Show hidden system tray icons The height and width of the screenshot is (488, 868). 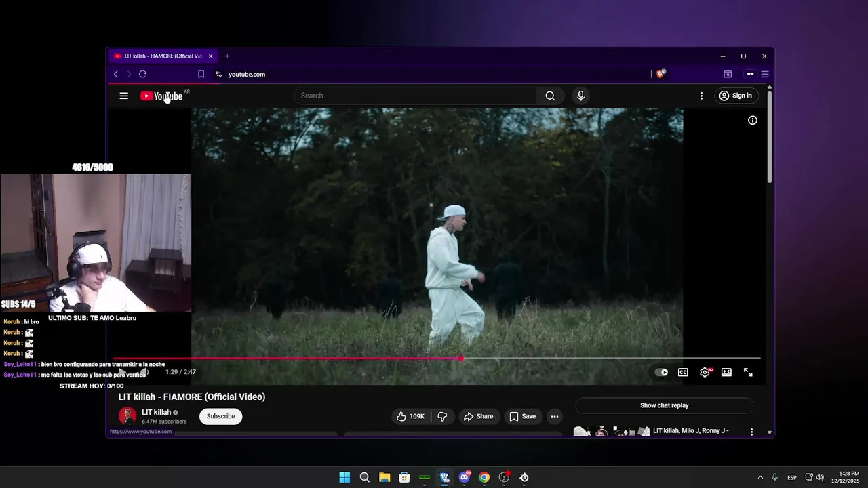pyautogui.click(x=760, y=477)
